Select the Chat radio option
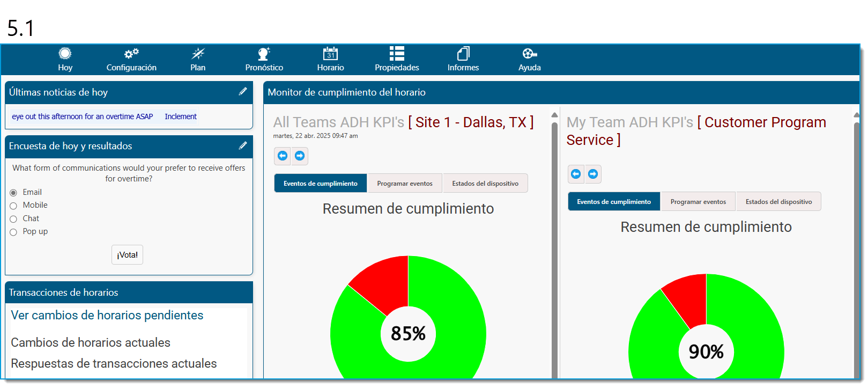This screenshot has width=868, height=387. pyautogui.click(x=13, y=219)
